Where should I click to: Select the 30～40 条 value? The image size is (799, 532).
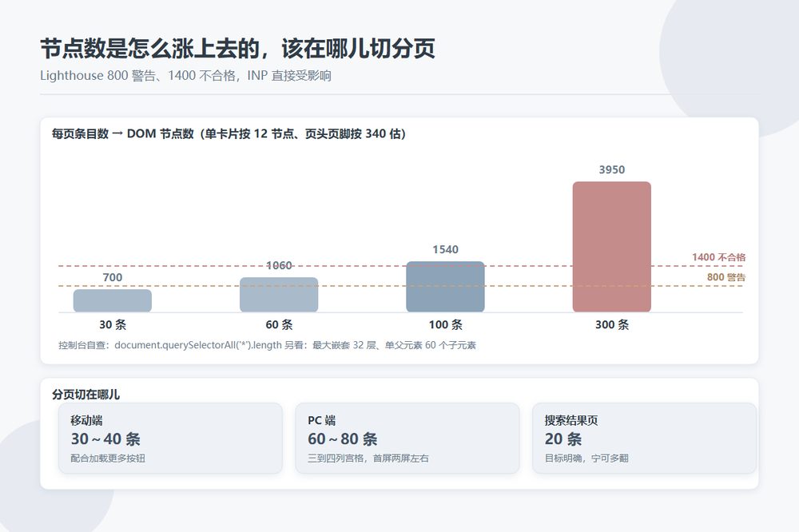coord(105,439)
